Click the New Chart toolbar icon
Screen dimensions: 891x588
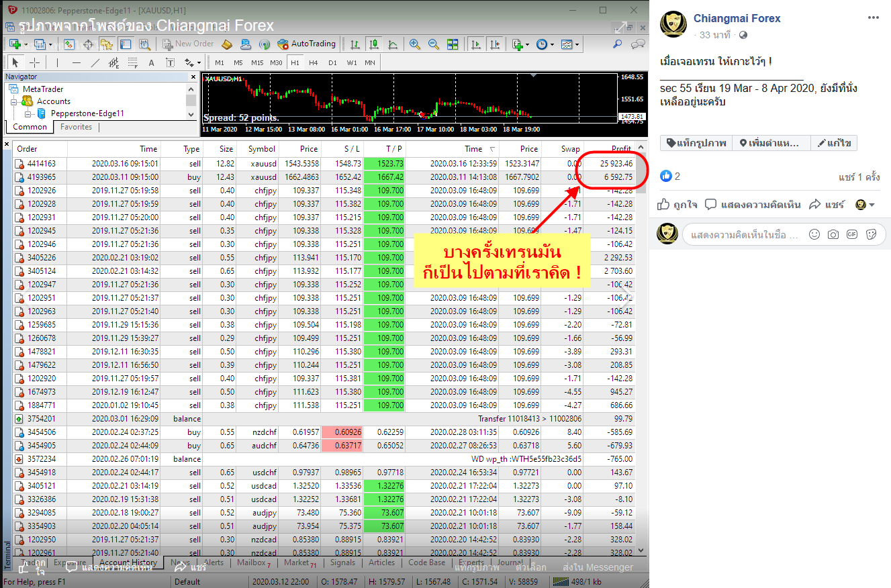(15, 44)
